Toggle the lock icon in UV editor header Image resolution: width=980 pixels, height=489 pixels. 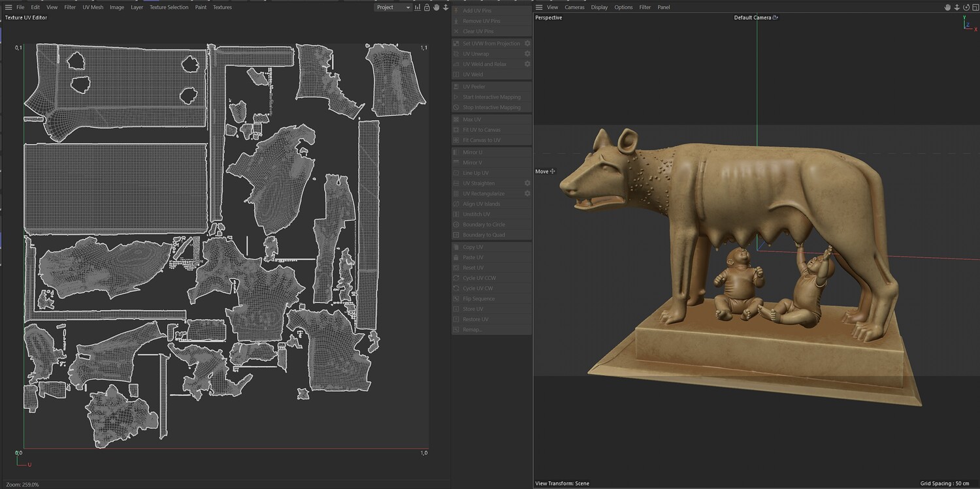[427, 7]
